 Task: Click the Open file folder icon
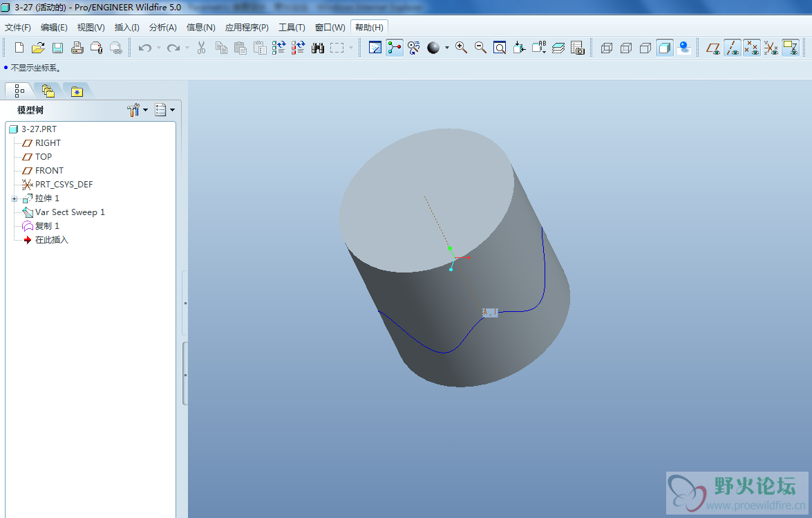(x=38, y=48)
